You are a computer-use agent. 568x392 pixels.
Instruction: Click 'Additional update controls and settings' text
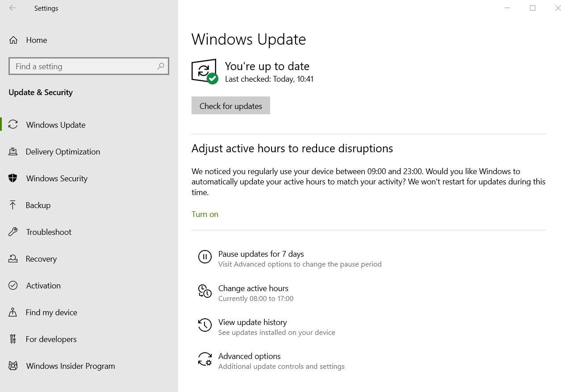coord(281,367)
